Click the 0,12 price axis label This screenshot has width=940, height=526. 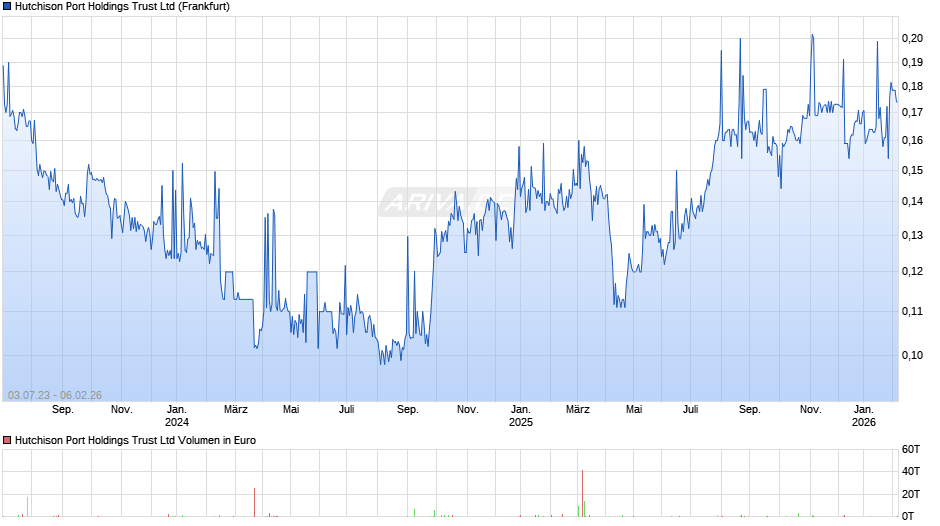coord(912,271)
